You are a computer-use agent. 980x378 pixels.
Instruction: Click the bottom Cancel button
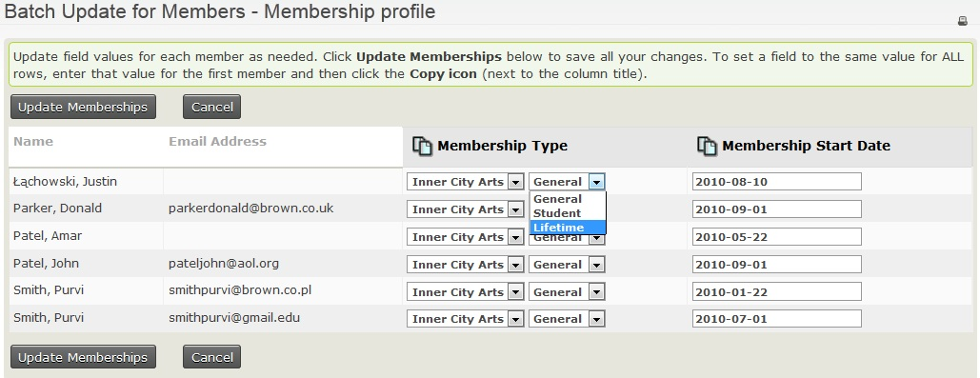tap(211, 357)
